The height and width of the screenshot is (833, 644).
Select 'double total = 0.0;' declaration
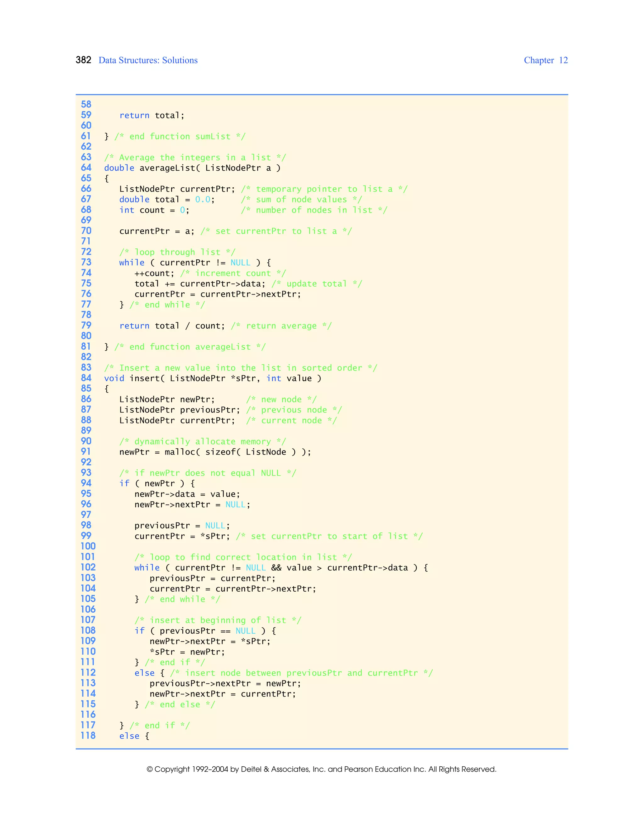tap(167, 200)
